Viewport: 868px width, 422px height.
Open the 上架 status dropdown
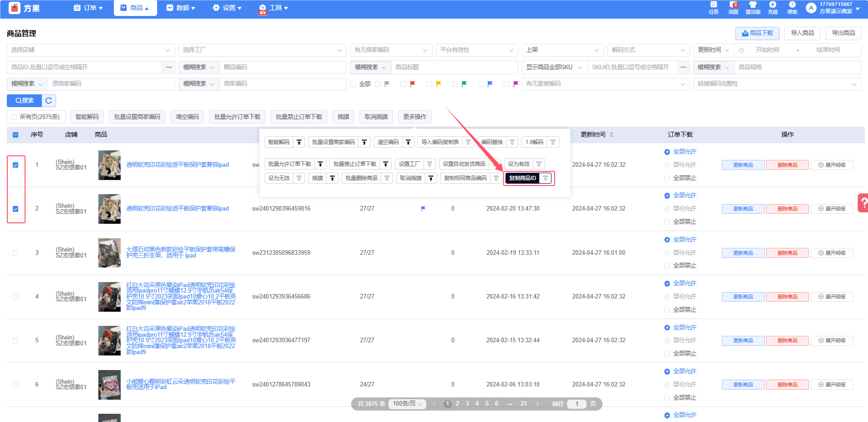pyautogui.click(x=562, y=50)
